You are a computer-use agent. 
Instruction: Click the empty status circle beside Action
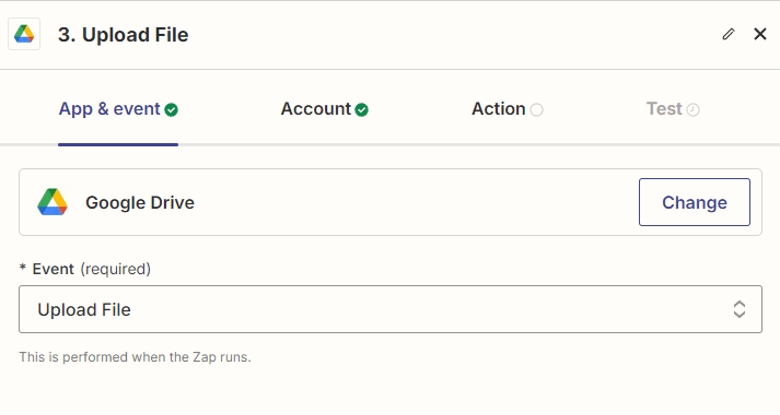pos(537,110)
